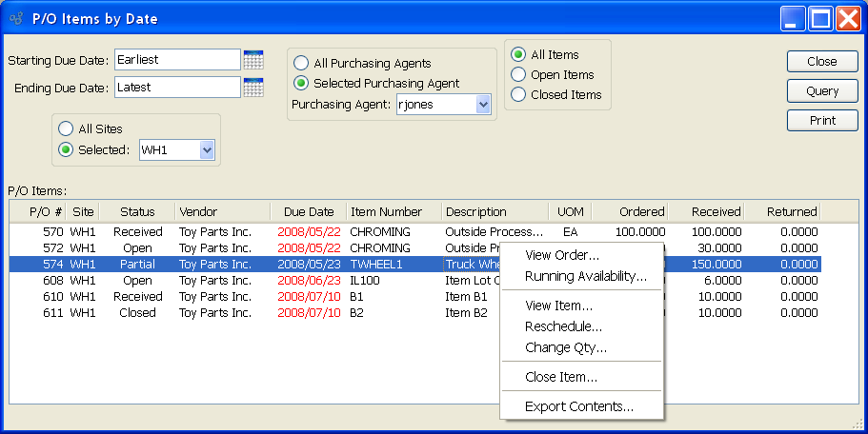
Task: Open calendar for Starting Due Date
Action: tap(253, 60)
